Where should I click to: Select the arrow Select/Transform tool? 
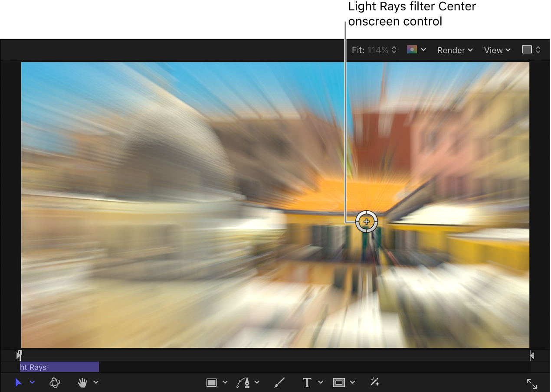pyautogui.click(x=18, y=382)
